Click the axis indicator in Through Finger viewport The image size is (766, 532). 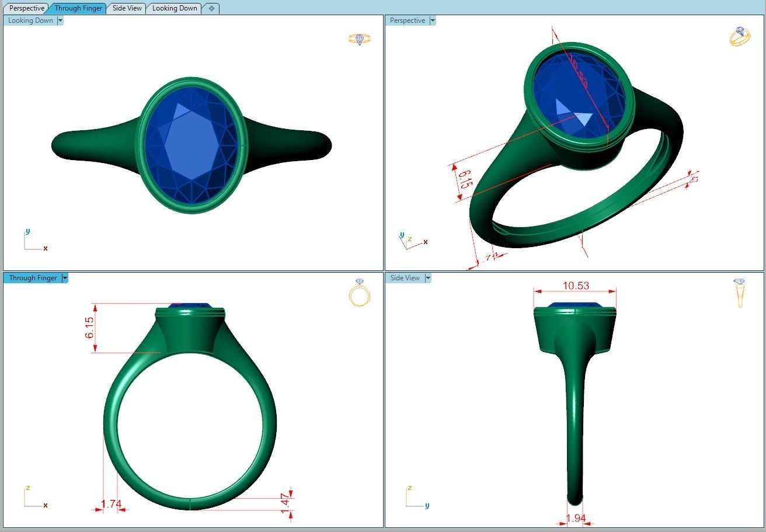(35, 498)
